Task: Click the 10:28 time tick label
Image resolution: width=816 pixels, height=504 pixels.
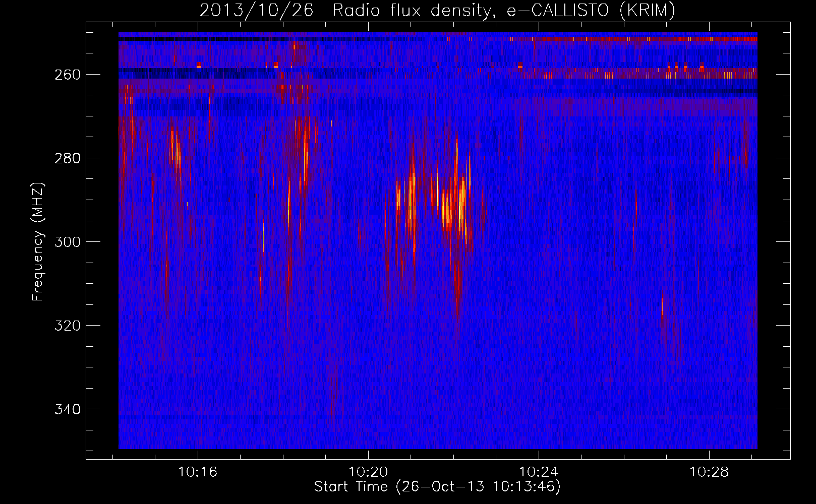Action: [x=709, y=472]
